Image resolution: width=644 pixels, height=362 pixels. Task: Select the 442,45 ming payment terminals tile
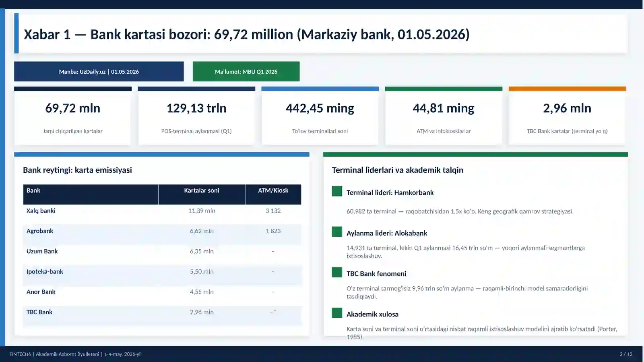click(320, 116)
